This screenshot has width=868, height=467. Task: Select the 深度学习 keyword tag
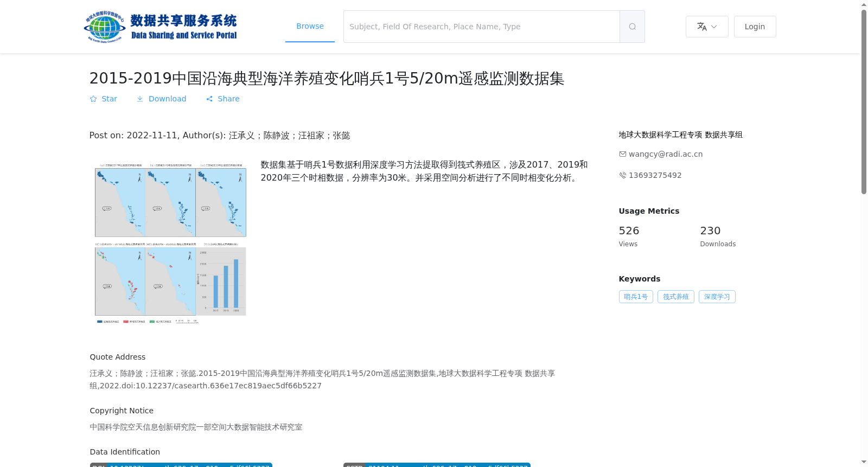click(x=717, y=297)
